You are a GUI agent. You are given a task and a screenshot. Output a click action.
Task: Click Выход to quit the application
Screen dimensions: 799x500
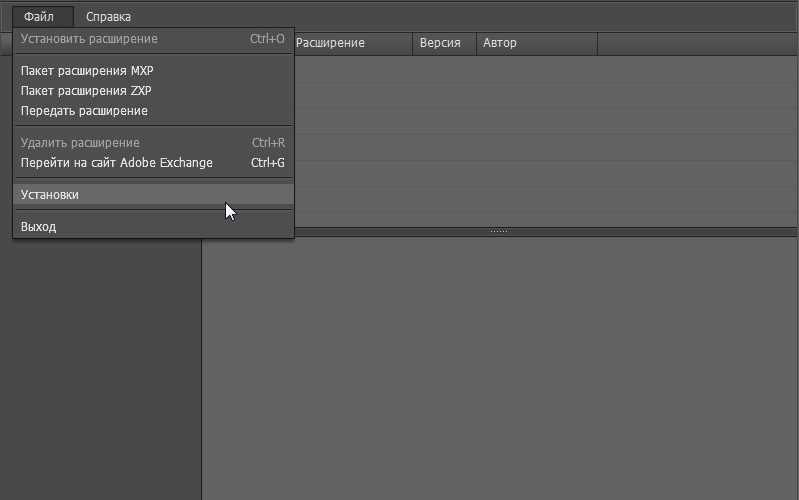tap(39, 227)
